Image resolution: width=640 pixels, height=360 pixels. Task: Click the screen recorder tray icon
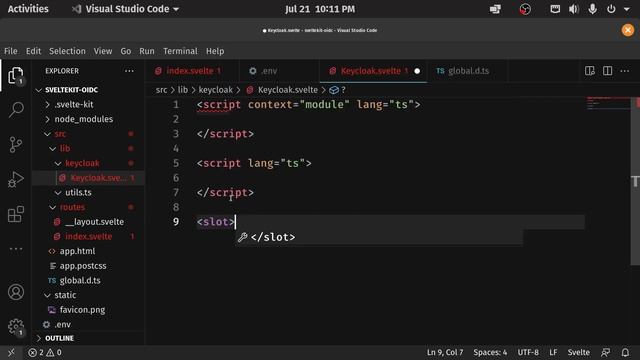(525, 9)
